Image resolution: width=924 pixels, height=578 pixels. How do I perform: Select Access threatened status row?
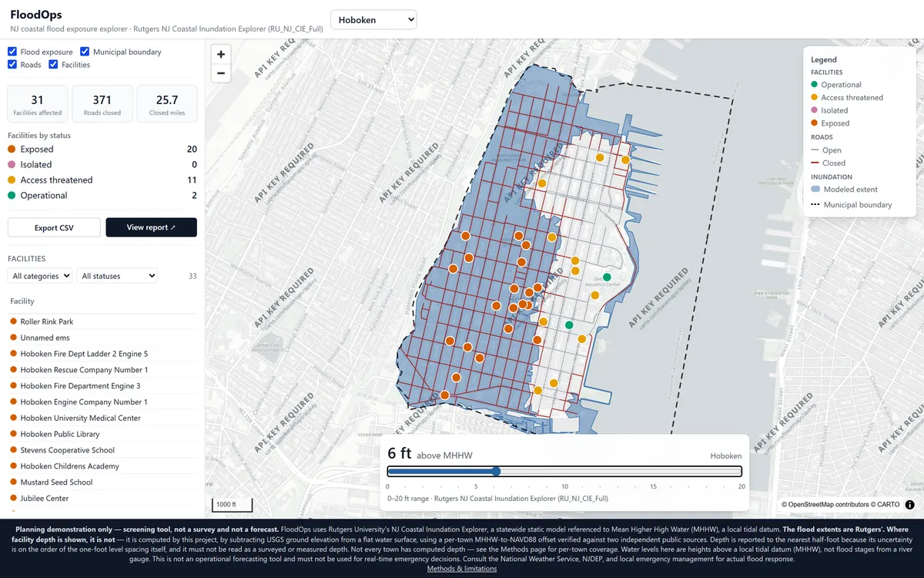(x=102, y=180)
